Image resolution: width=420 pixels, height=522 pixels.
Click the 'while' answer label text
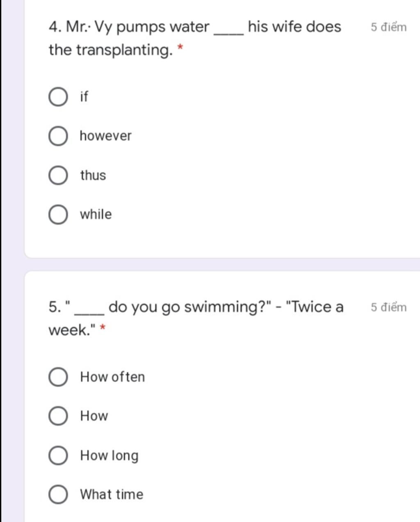click(x=96, y=214)
